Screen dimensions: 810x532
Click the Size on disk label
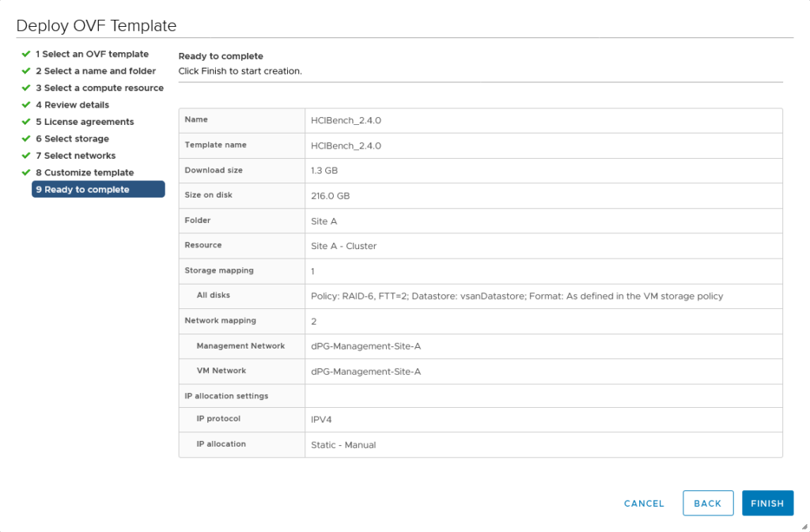click(x=208, y=194)
